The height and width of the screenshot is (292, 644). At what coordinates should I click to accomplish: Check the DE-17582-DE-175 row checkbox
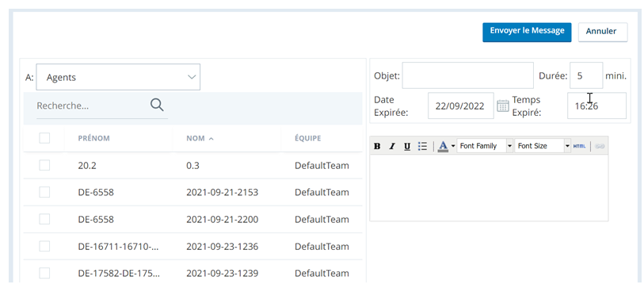click(44, 273)
